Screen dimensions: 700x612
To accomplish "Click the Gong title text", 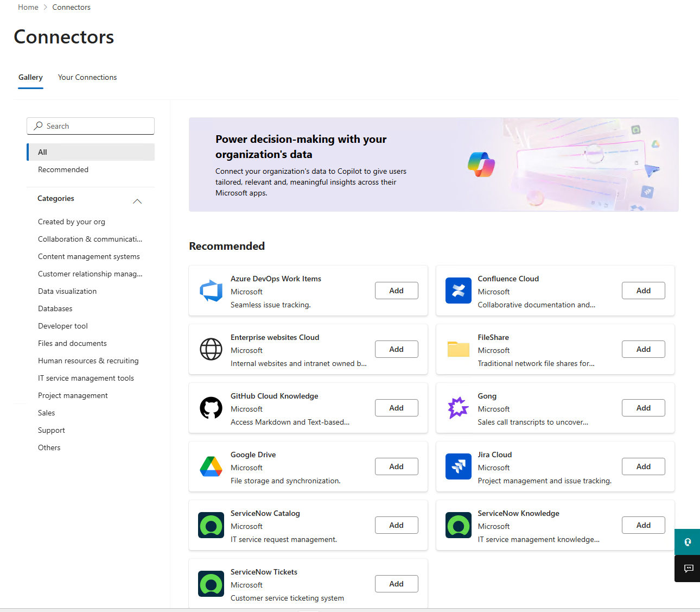I will click(487, 396).
